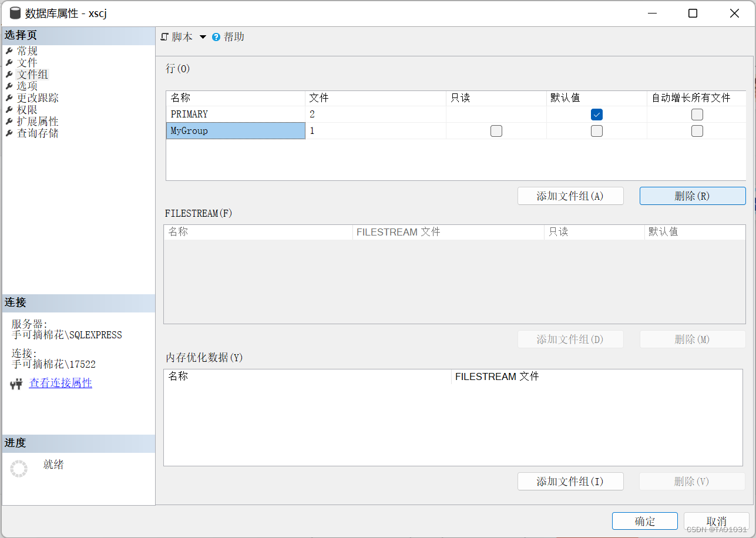Click the progress spinner icon under 进度
Image resolution: width=756 pixels, height=538 pixels.
tap(19, 469)
